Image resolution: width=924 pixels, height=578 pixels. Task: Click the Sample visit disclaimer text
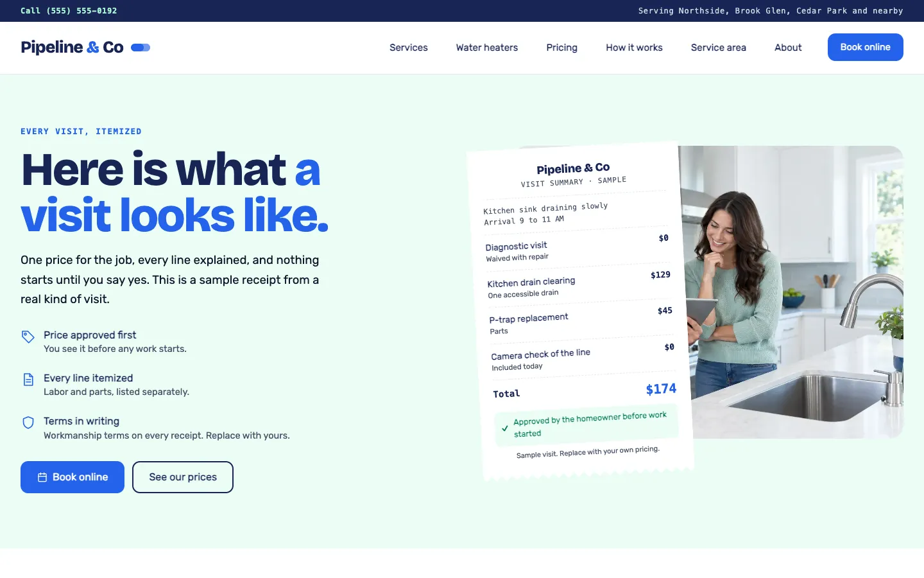coord(588,451)
